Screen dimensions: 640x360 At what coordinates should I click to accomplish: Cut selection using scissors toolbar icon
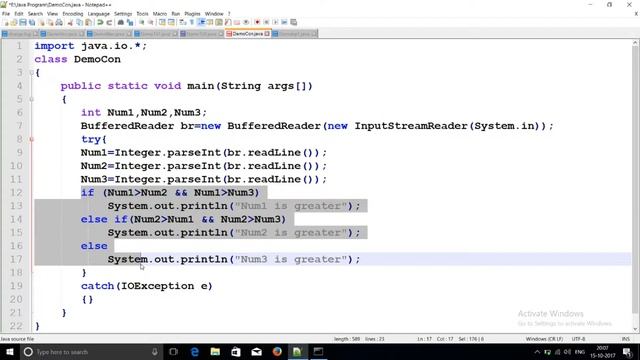70,22
